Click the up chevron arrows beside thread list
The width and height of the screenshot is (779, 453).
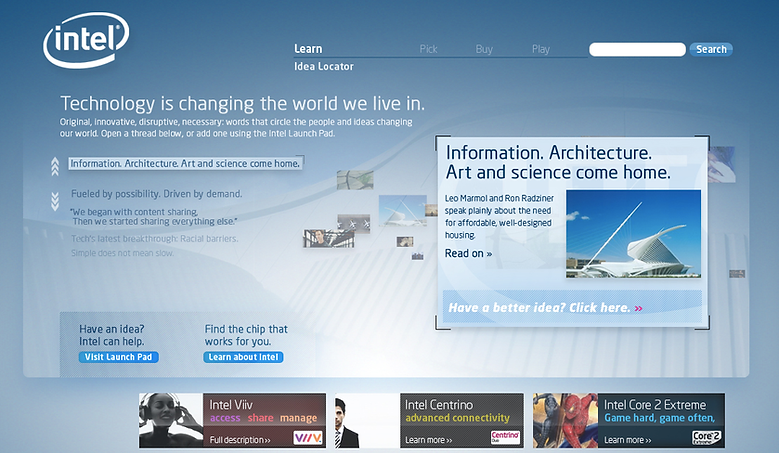click(x=55, y=166)
